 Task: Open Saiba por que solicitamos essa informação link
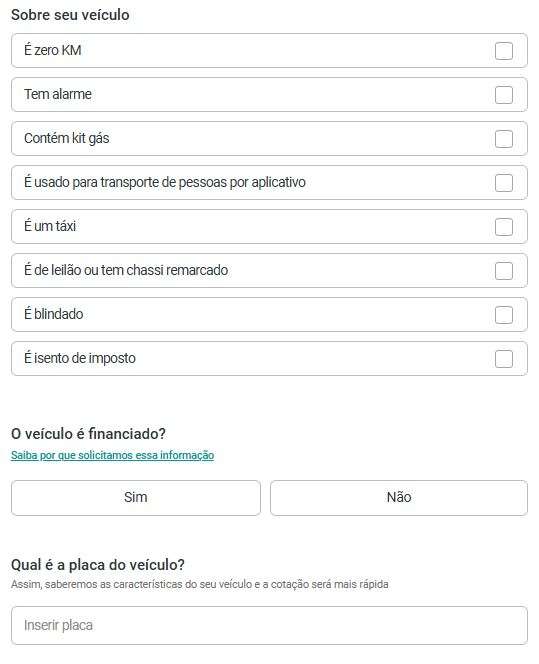113,455
